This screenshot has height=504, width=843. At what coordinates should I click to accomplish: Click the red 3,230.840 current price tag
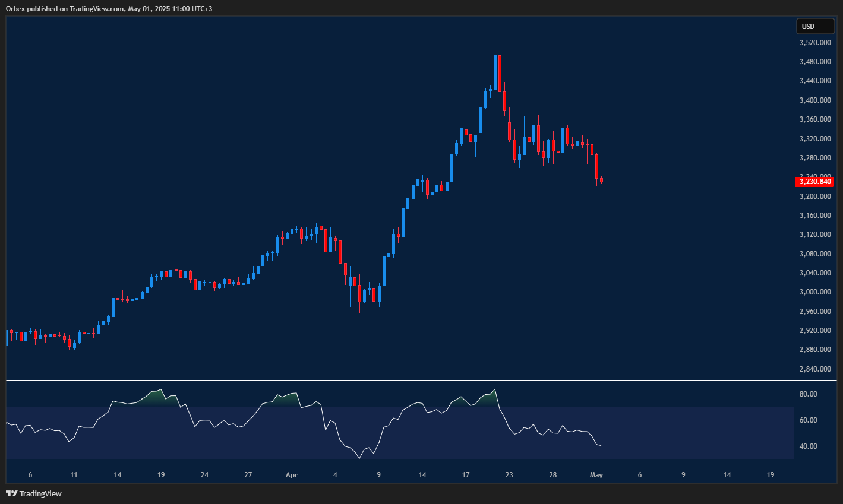point(814,182)
